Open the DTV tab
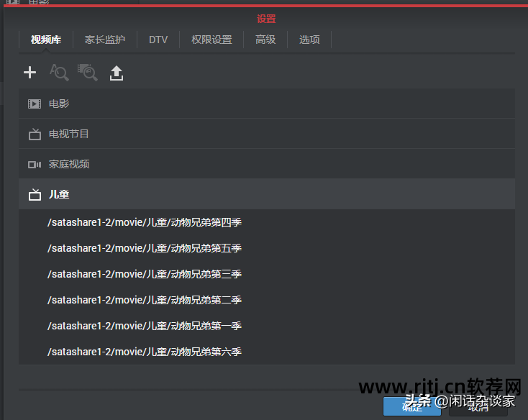 158,40
